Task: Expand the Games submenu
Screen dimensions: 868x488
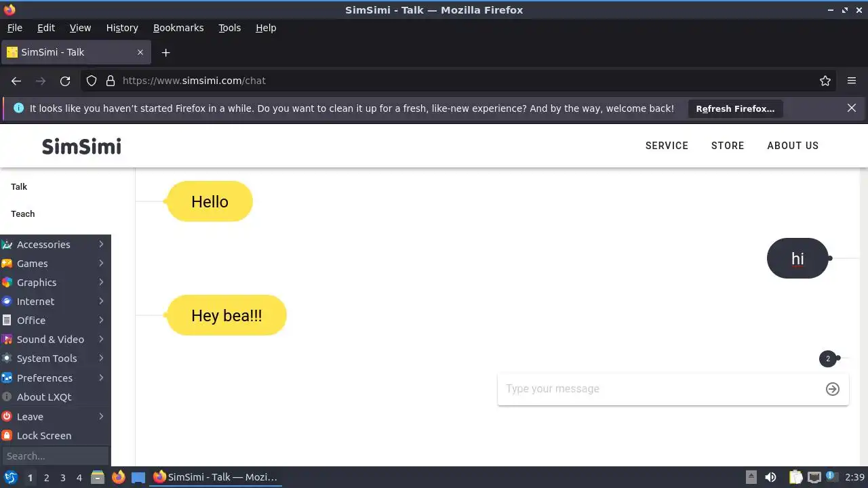Action: 56,263
